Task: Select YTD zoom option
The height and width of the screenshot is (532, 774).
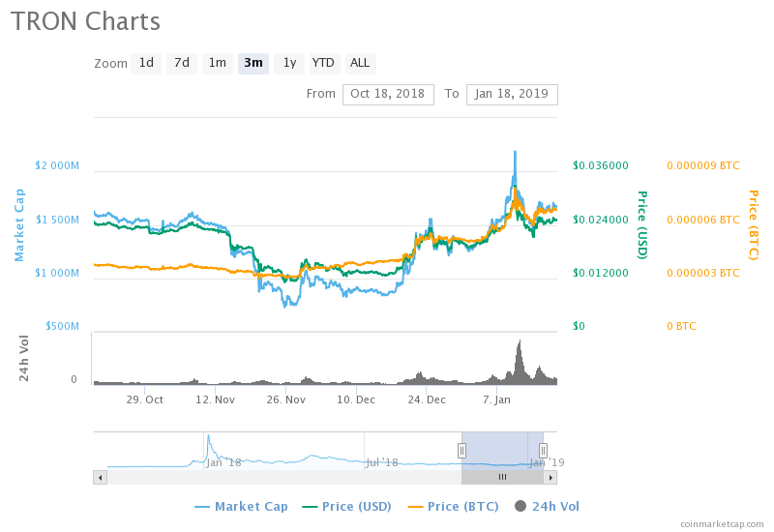Action: 323,63
